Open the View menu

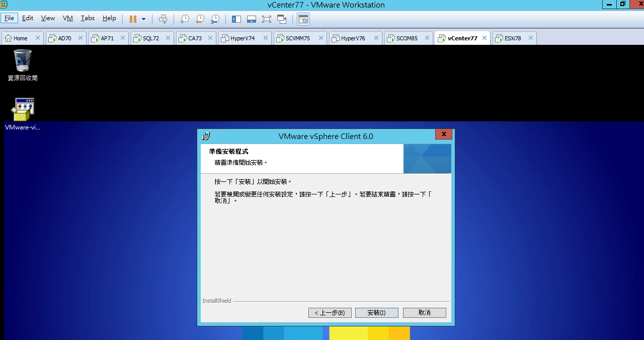pos(48,18)
